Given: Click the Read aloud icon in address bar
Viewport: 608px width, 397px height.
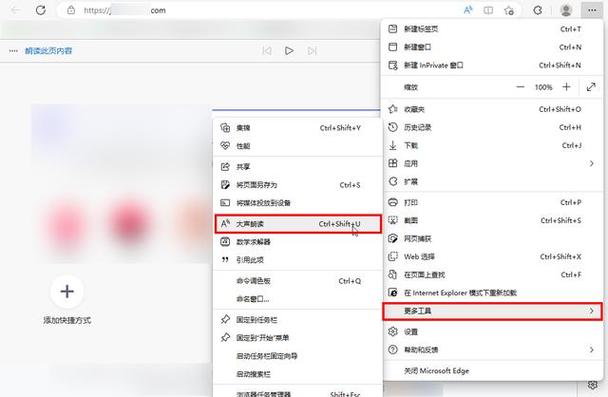Looking at the screenshot, I should coord(468,10).
